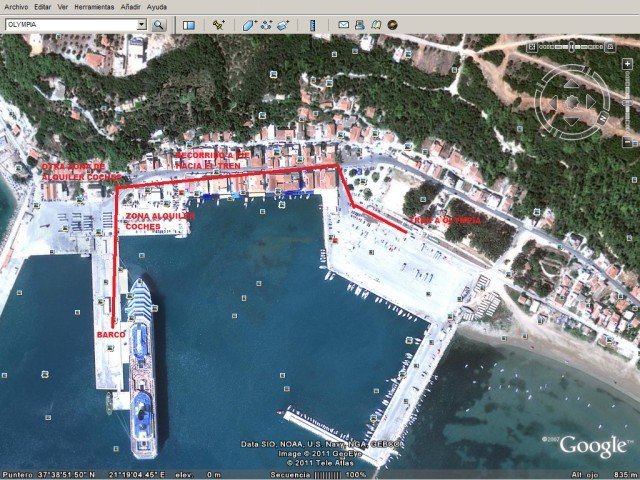Click the add image overlay icon
Image resolution: width=640 pixels, height=480 pixels.
[283, 24]
